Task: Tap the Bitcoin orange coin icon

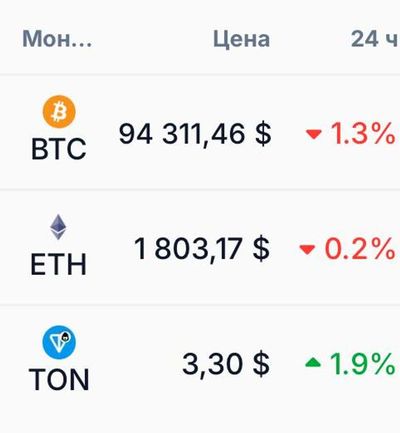Action: coord(59,112)
